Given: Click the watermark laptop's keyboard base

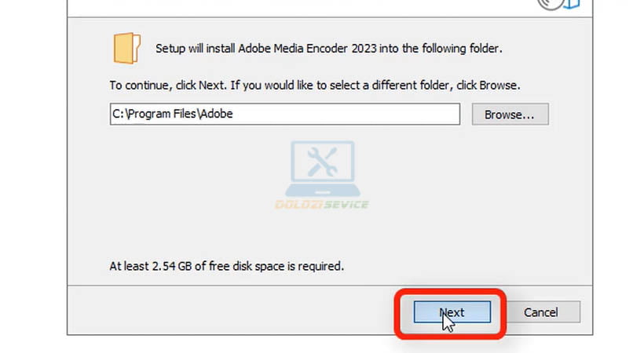Looking at the screenshot, I should tap(322, 190).
